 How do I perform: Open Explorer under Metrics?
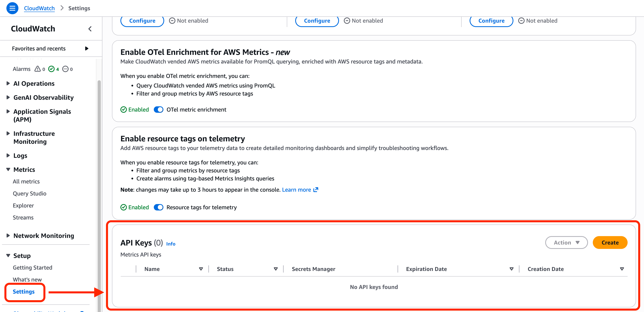tap(23, 205)
